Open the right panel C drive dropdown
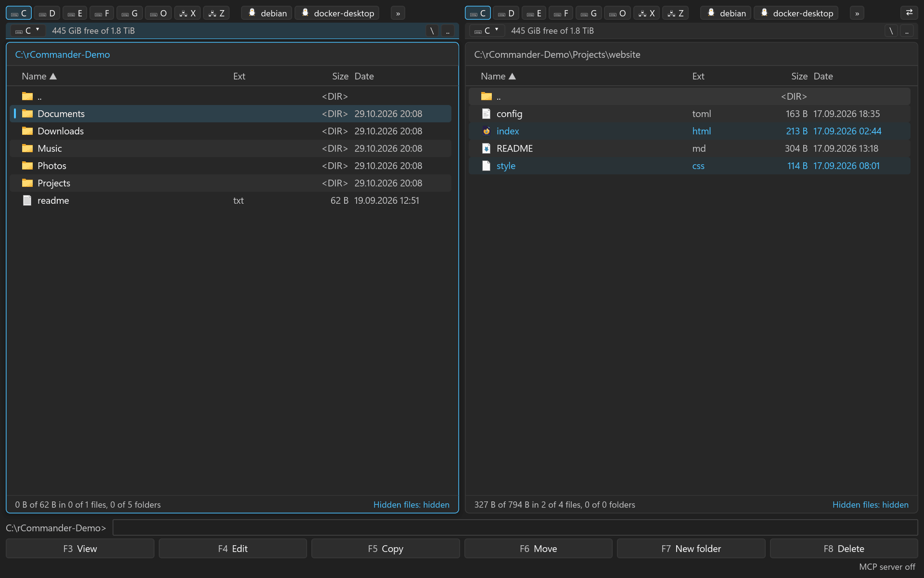Screen dimensions: 924x578 [x=487, y=31]
